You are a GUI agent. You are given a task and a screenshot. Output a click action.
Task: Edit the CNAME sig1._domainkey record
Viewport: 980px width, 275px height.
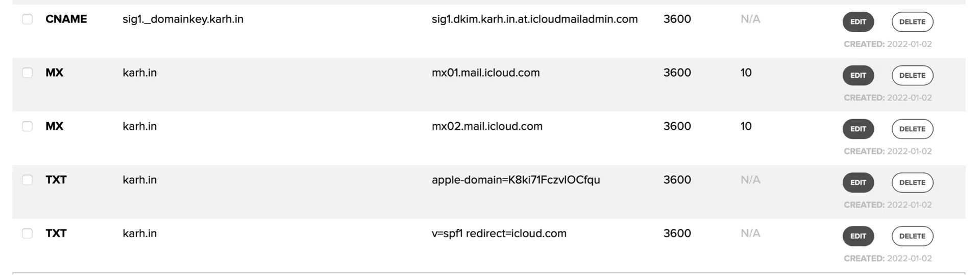(x=858, y=22)
